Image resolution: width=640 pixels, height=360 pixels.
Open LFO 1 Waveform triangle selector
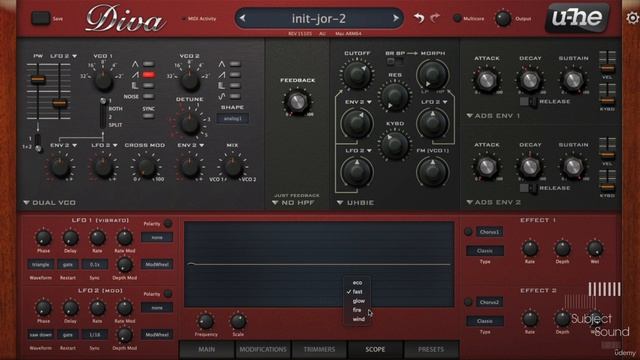(x=41, y=264)
